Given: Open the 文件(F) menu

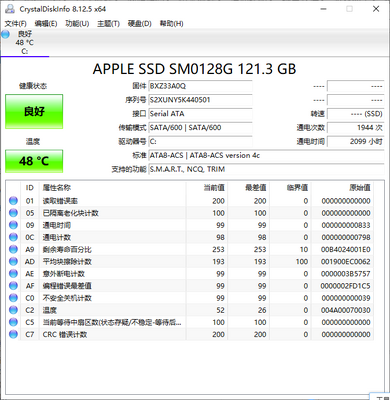Looking at the screenshot, I should pos(15,24).
